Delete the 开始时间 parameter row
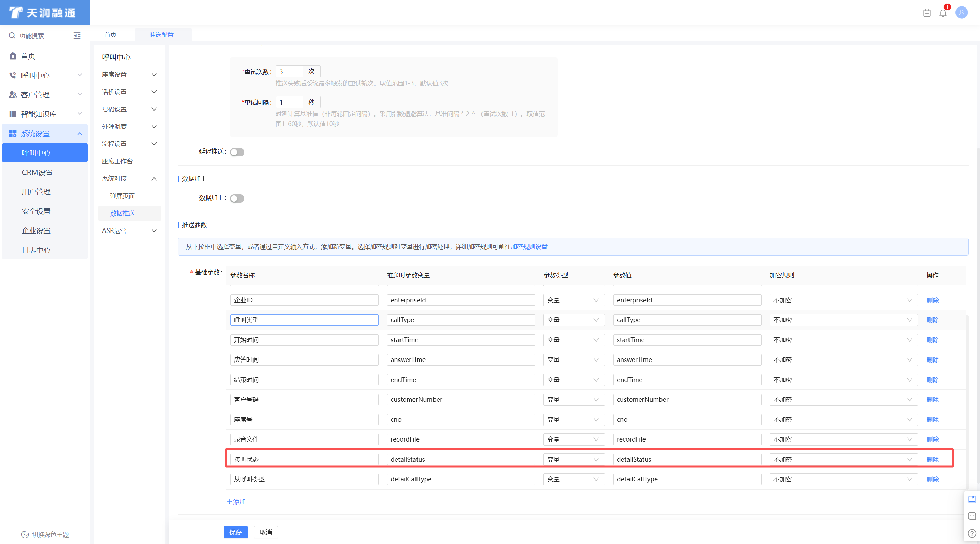This screenshot has height=544, width=980. [932, 340]
